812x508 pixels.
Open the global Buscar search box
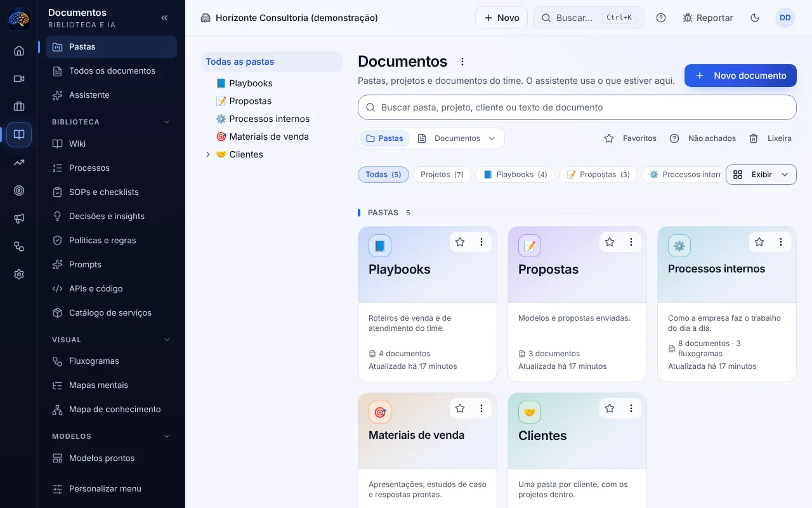pyautogui.click(x=589, y=18)
